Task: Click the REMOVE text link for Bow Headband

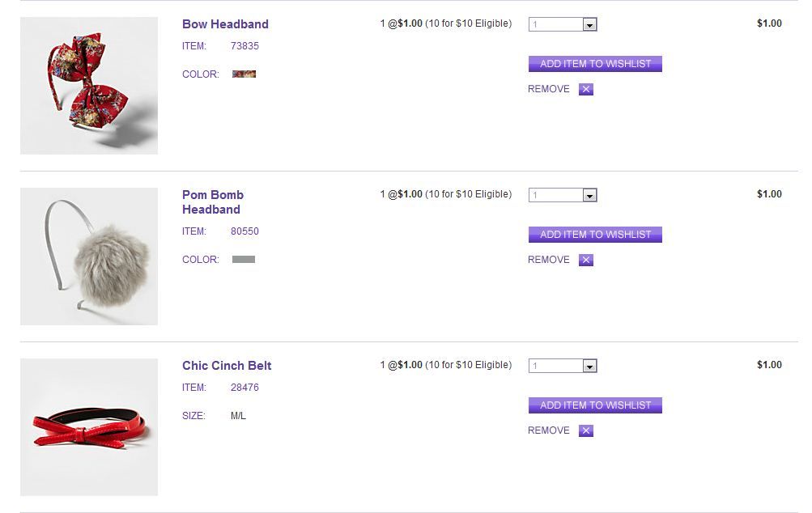Action: pyautogui.click(x=549, y=89)
